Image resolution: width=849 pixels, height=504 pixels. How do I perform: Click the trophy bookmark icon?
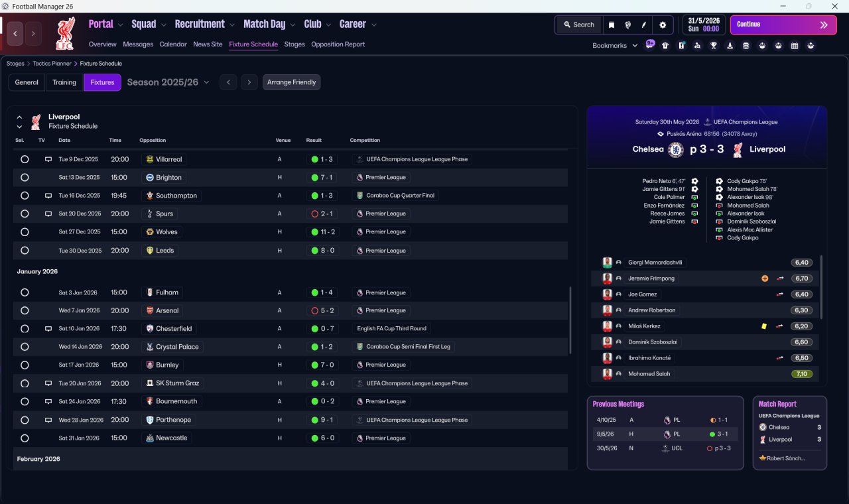pyautogui.click(x=714, y=46)
